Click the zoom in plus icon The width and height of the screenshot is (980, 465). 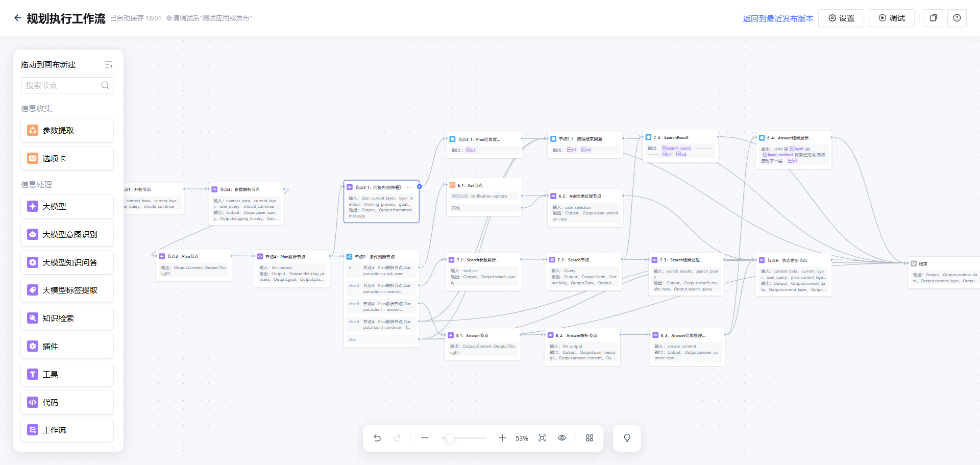(x=502, y=438)
